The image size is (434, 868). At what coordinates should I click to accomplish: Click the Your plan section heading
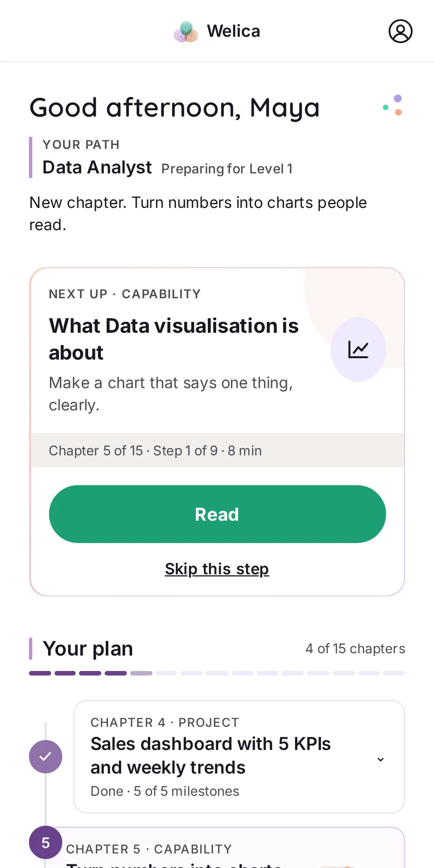click(x=88, y=649)
